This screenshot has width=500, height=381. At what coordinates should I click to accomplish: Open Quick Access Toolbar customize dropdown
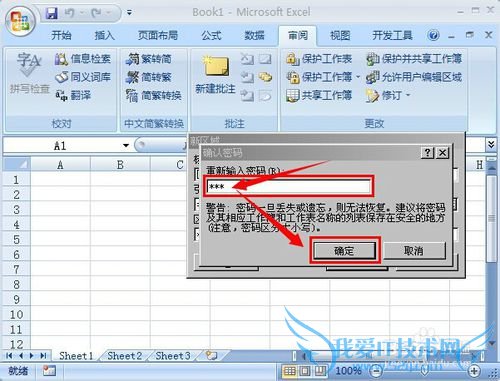click(x=129, y=13)
